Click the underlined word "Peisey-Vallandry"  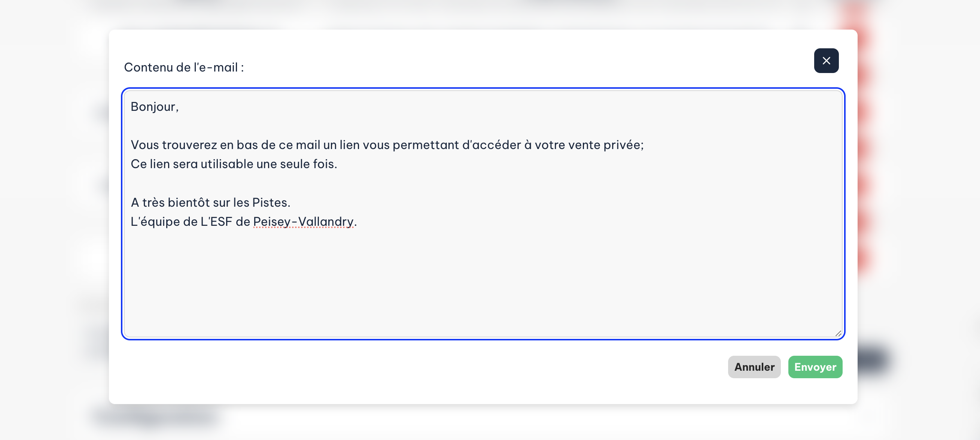pyautogui.click(x=303, y=222)
